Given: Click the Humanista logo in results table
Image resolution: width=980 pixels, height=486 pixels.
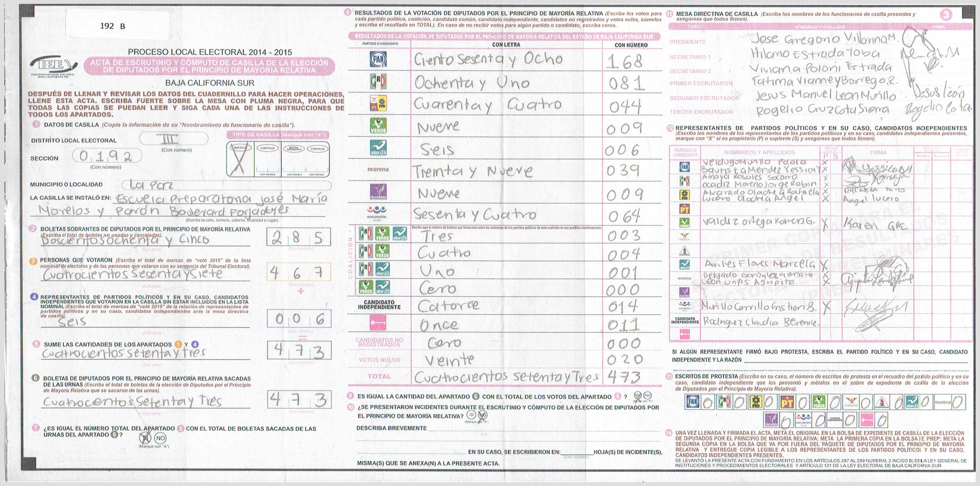Looking at the screenshot, I should pyautogui.click(x=378, y=192).
